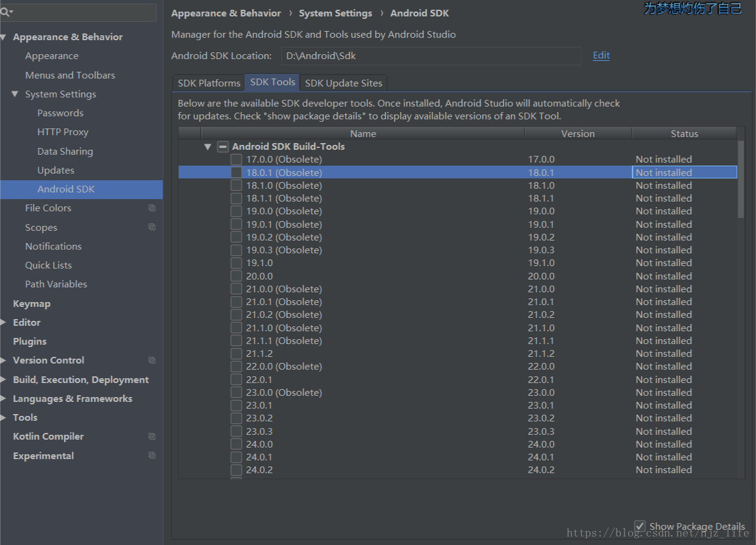The height and width of the screenshot is (545, 756).
Task: Expand the Tools section arrow
Action: (4, 418)
